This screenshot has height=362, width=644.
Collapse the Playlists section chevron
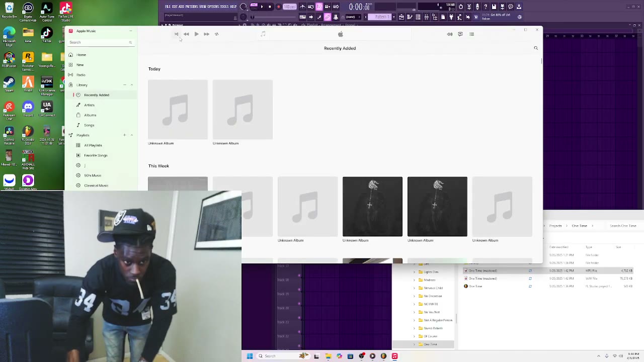coord(132,135)
